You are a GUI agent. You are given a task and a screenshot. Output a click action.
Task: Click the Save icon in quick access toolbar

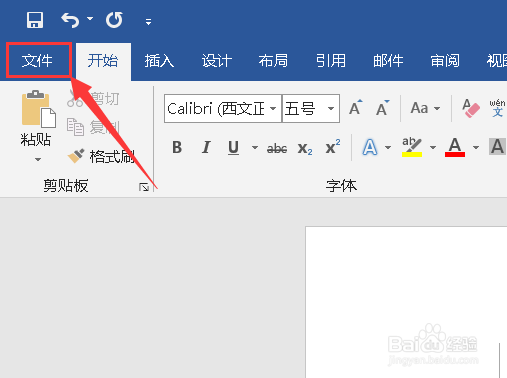click(x=35, y=20)
